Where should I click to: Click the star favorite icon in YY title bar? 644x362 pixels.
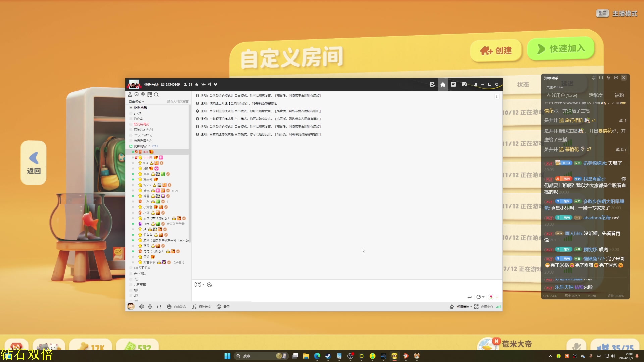pyautogui.click(x=197, y=84)
